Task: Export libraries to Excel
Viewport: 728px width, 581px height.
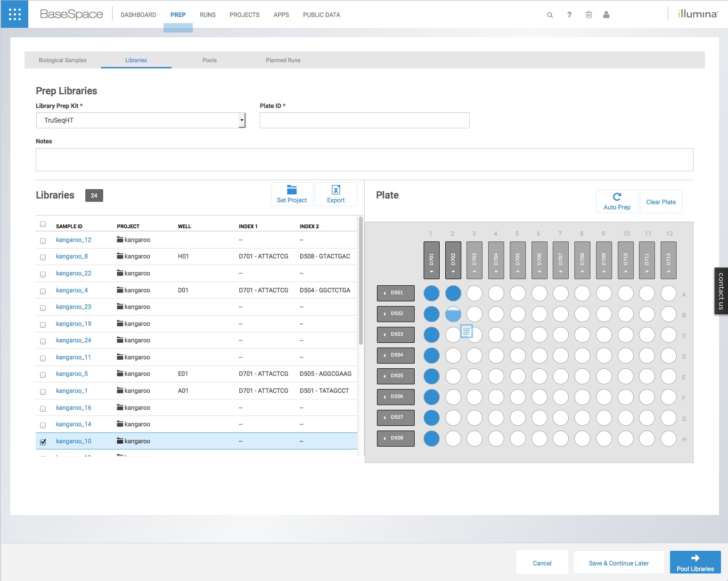Action: [x=336, y=194]
